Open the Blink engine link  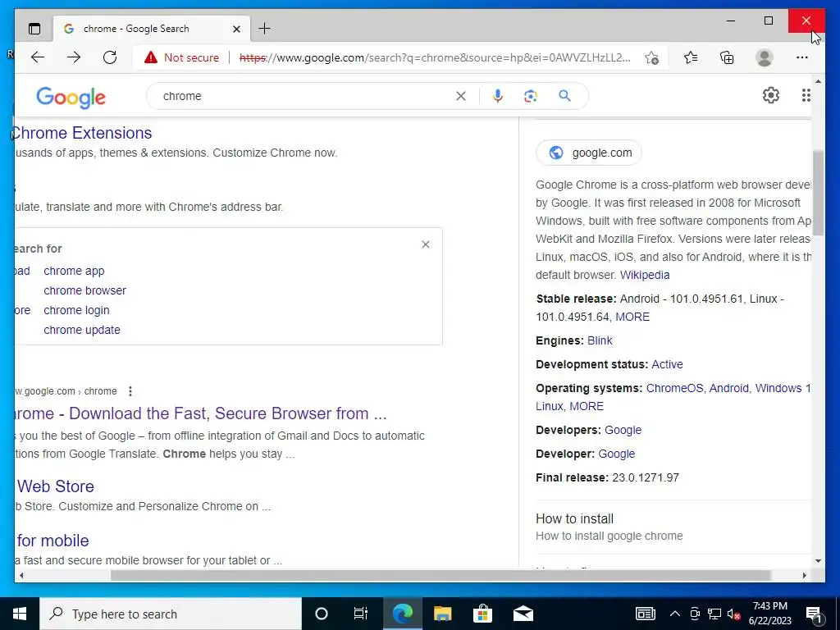600,340
